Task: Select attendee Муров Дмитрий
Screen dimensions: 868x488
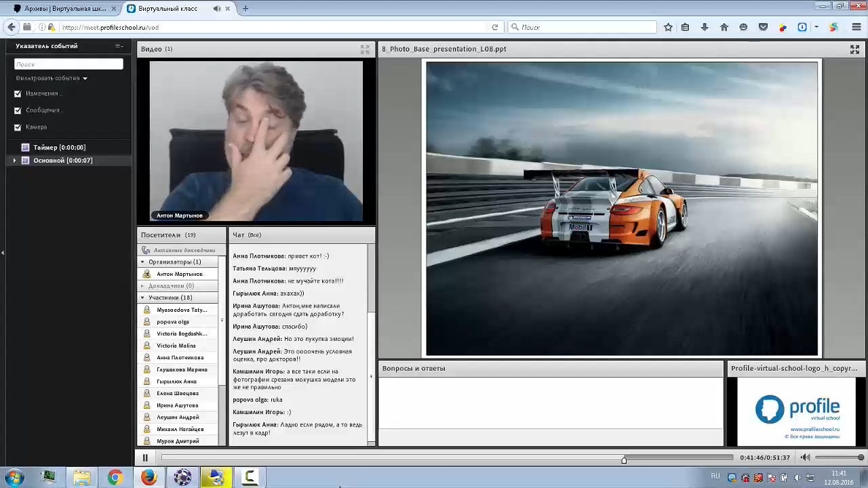Action: 178,441
